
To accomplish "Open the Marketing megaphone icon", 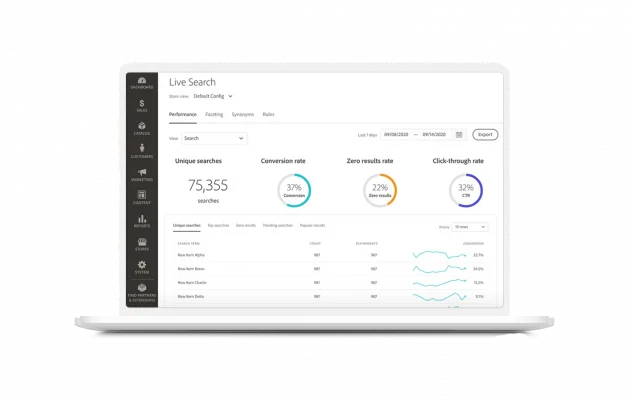I will click(x=142, y=174).
